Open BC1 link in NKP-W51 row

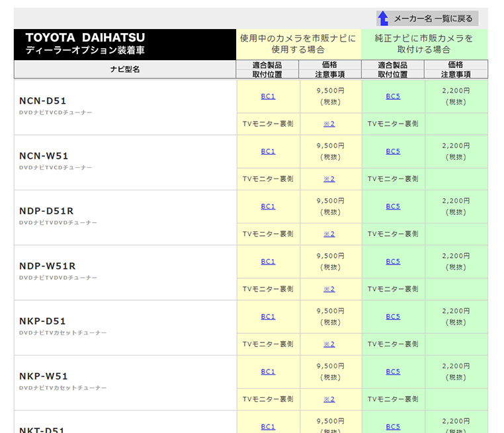[268, 372]
